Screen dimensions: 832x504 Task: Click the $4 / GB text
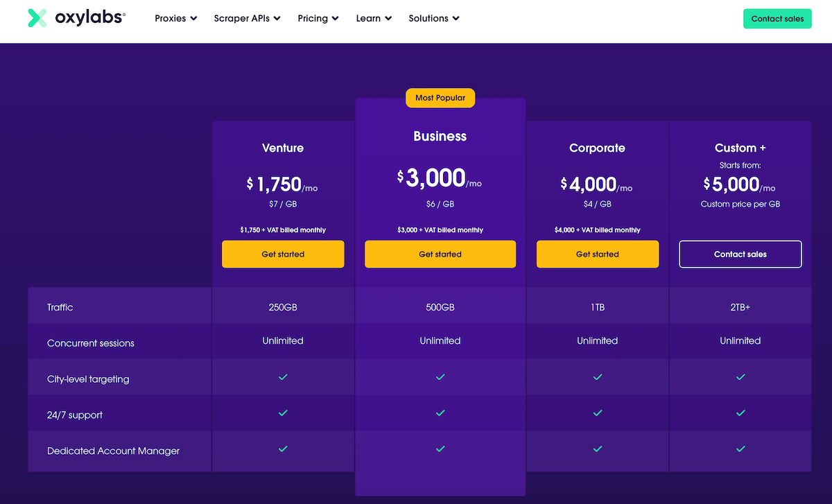598,204
